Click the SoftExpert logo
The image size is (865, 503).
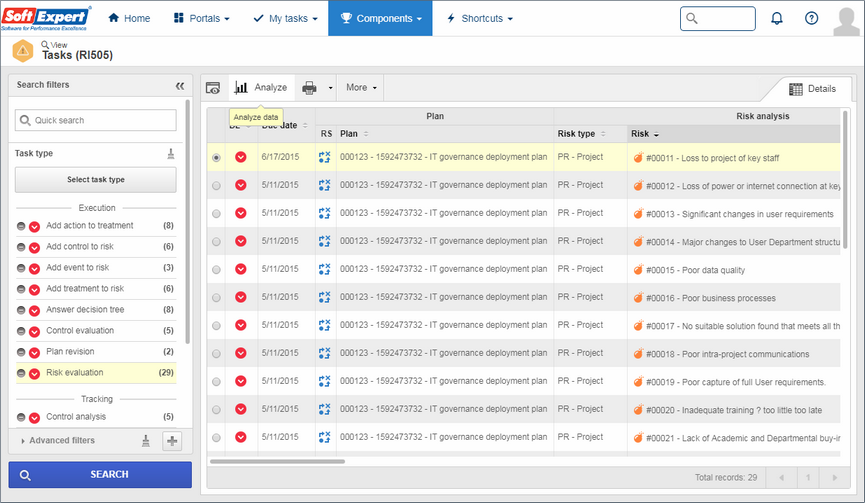(46, 18)
